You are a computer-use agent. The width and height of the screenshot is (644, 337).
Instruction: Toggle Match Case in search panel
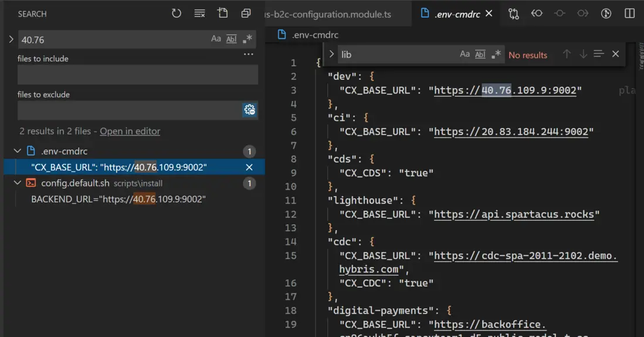[216, 39]
